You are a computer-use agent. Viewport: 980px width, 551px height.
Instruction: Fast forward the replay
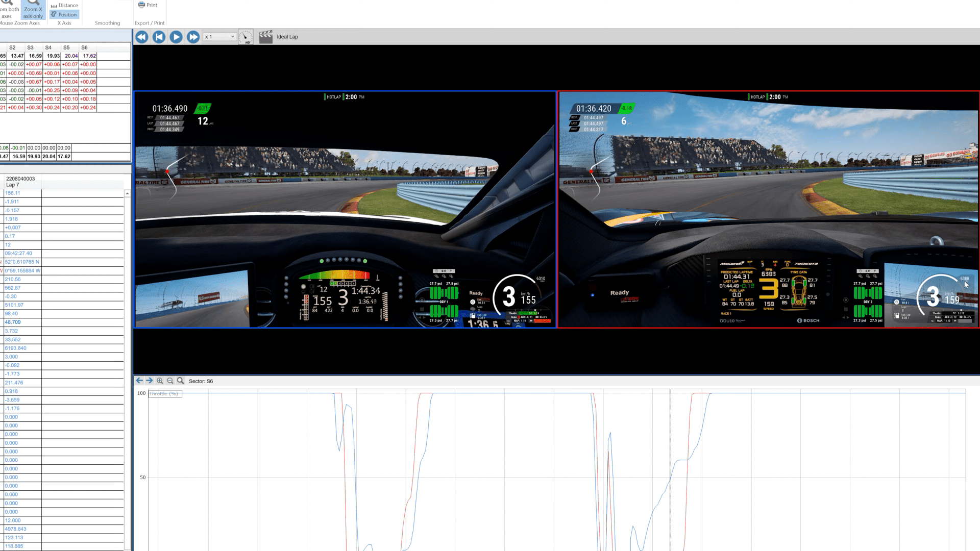coord(193,36)
